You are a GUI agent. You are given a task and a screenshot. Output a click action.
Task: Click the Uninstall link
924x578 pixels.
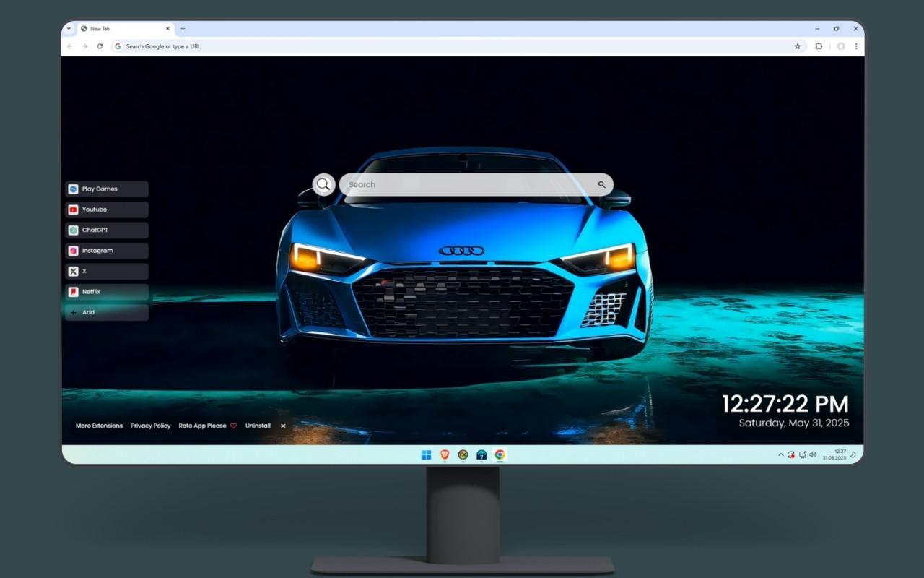(x=258, y=426)
